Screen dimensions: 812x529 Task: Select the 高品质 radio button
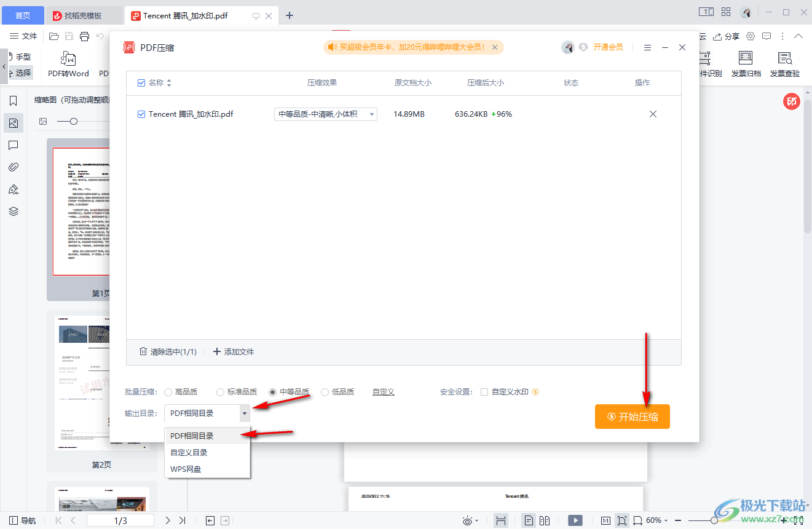[x=168, y=392]
